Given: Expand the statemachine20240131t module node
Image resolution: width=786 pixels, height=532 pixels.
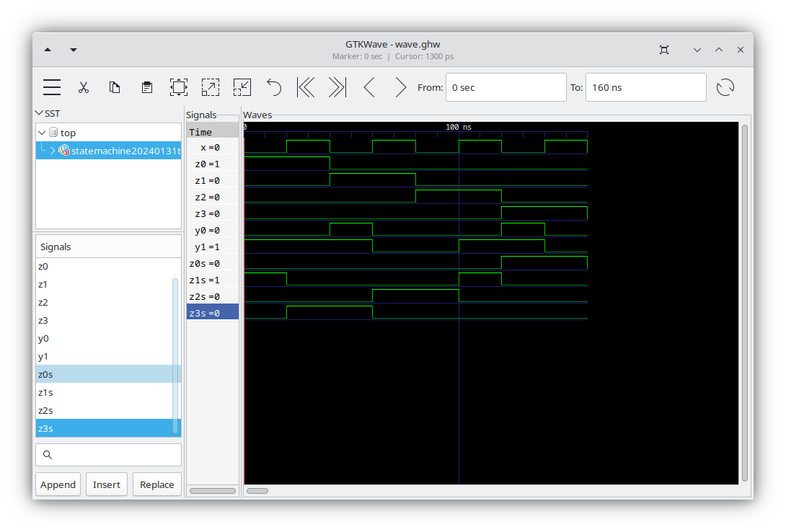Looking at the screenshot, I should pyautogui.click(x=54, y=150).
